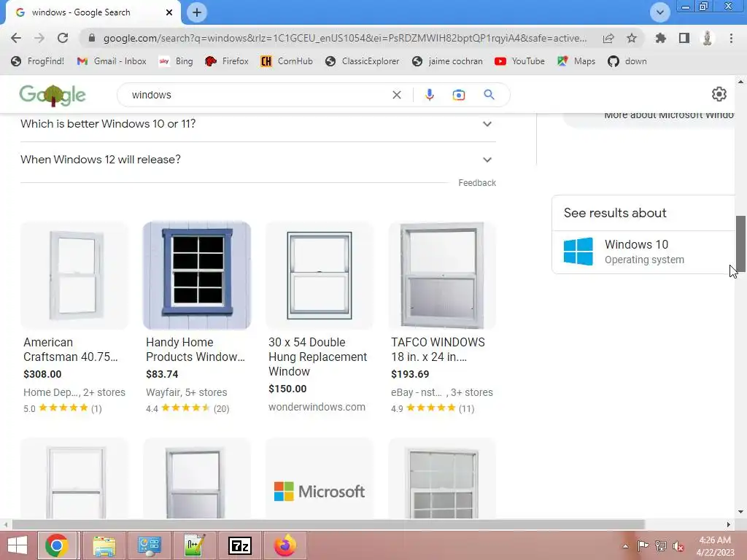Open the Microsoft logo product card
Screen dimensions: 747x560
[320, 478]
